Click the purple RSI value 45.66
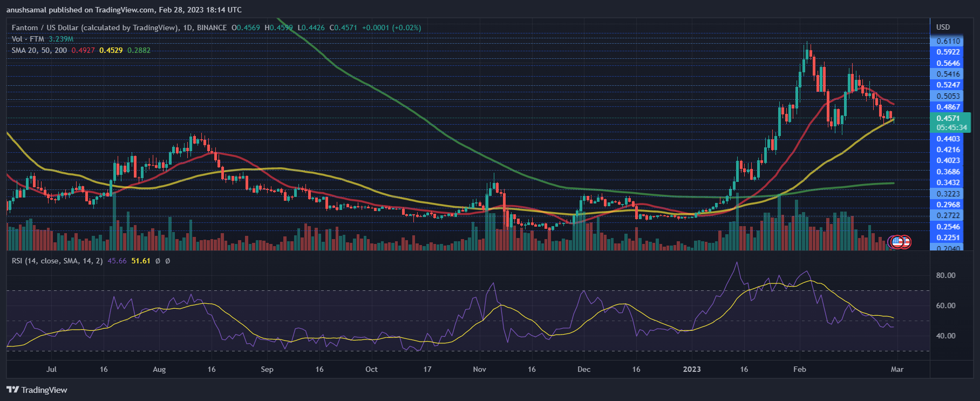This screenshot has width=980, height=401. 117,261
